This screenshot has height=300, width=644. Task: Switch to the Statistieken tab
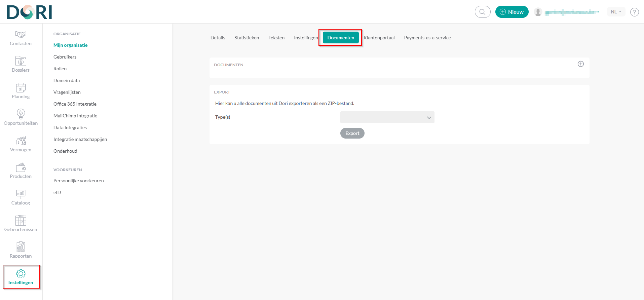click(x=247, y=38)
